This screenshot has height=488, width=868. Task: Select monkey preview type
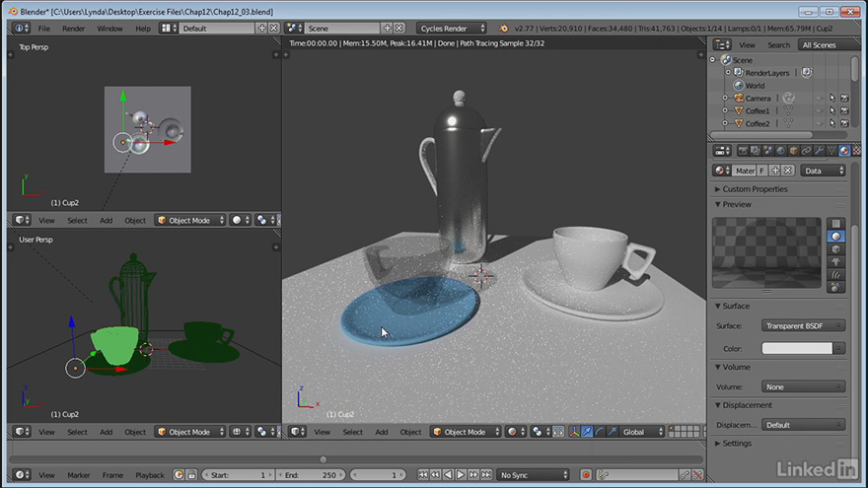(835, 261)
